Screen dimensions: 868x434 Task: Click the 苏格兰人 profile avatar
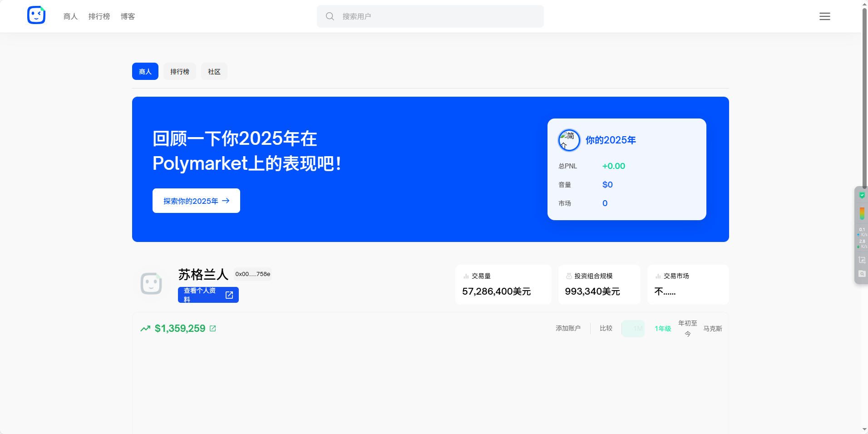pyautogui.click(x=151, y=284)
